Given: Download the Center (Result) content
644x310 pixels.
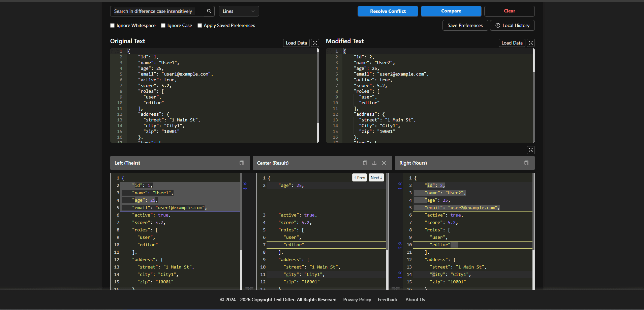Looking at the screenshot, I should click(374, 163).
